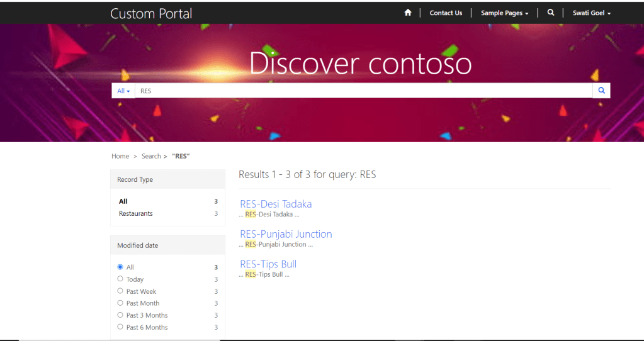Select the Today modified date option
644x341 pixels.
pos(120,279)
